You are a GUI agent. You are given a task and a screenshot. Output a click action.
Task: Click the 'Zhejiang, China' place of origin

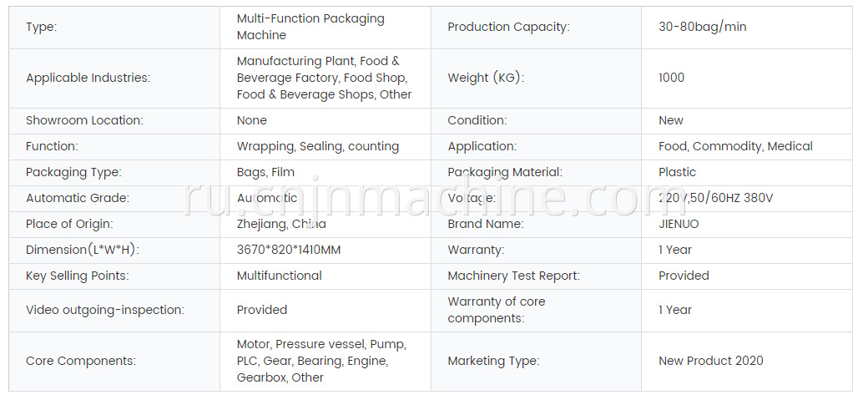(281, 224)
